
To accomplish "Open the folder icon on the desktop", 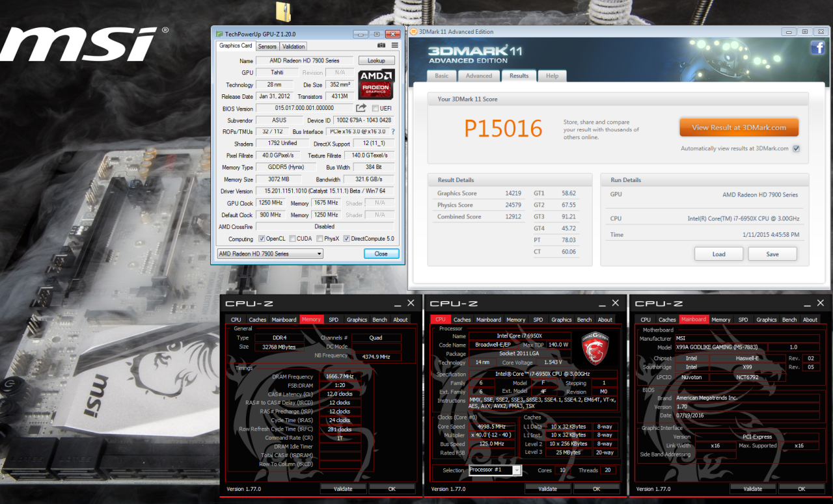I will [x=283, y=11].
